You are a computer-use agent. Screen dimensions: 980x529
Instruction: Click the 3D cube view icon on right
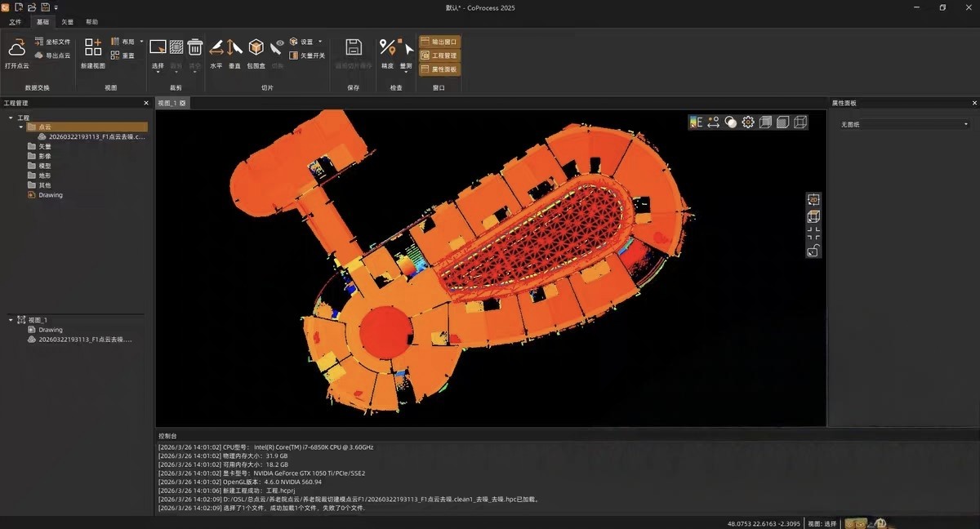coord(813,216)
